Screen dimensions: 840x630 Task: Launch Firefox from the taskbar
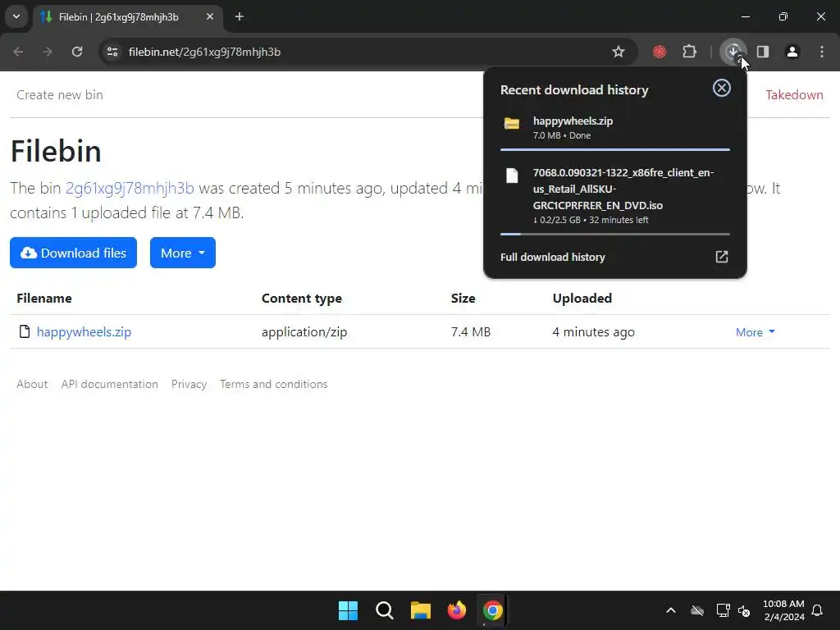tap(456, 610)
